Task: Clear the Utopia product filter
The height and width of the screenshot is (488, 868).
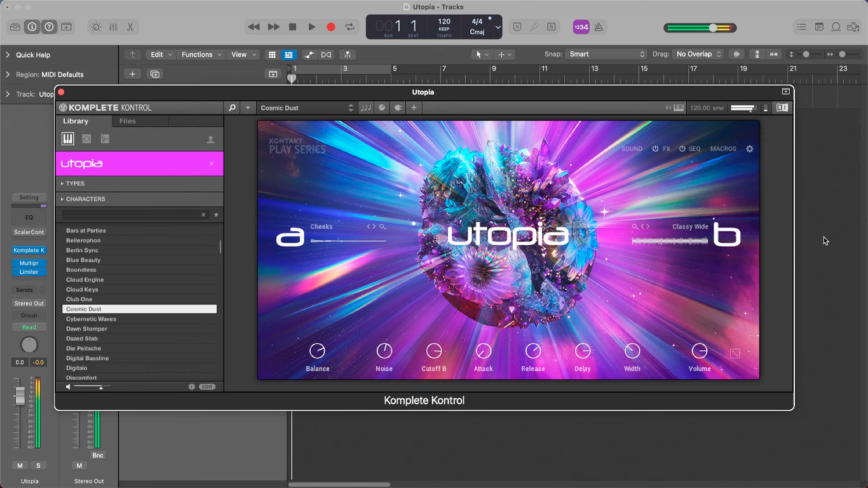Action: tap(212, 164)
